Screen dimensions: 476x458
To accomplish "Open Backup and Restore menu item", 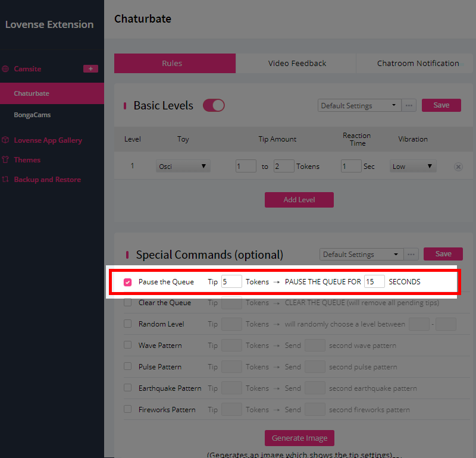I will (x=48, y=180).
